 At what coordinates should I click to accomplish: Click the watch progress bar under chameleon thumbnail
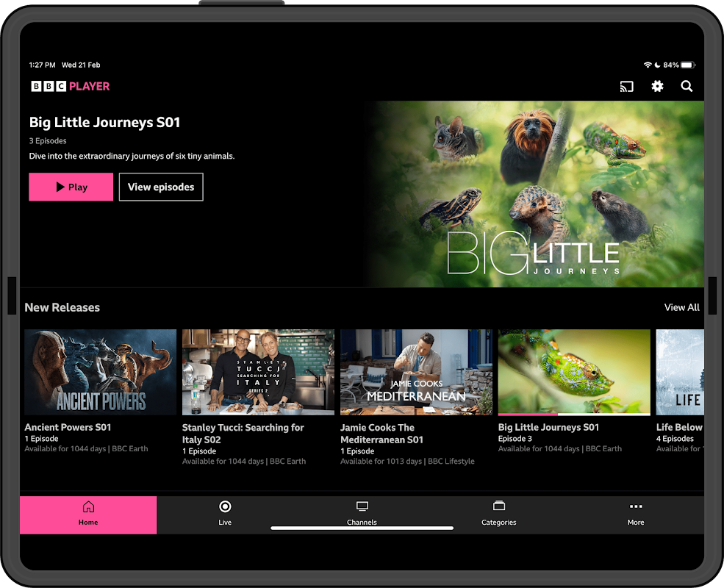tap(574, 415)
